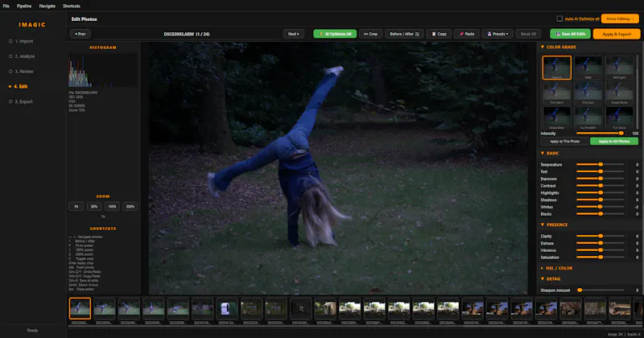This screenshot has width=644, height=338.
Task: Adjust the Sharpen Amount slider
Action: coord(600,290)
